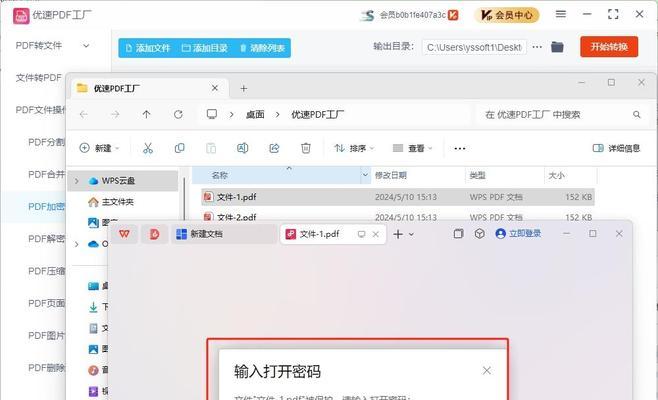
Task: Toggle the 详细信息 details pane
Action: click(x=616, y=148)
